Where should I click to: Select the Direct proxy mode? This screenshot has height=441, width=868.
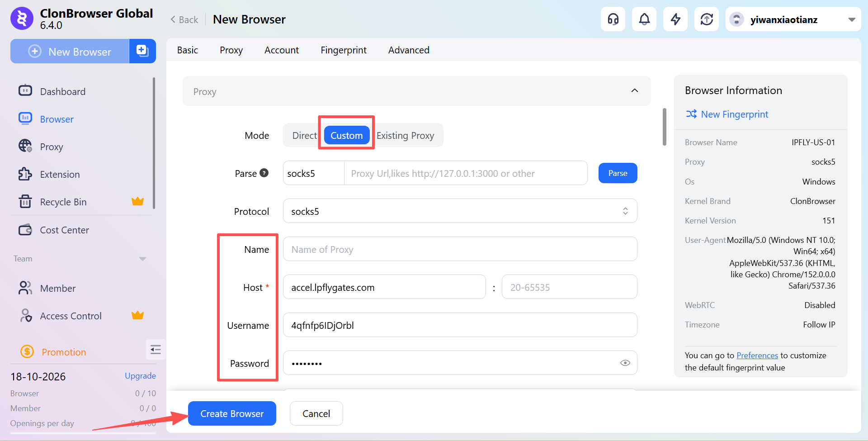point(304,135)
